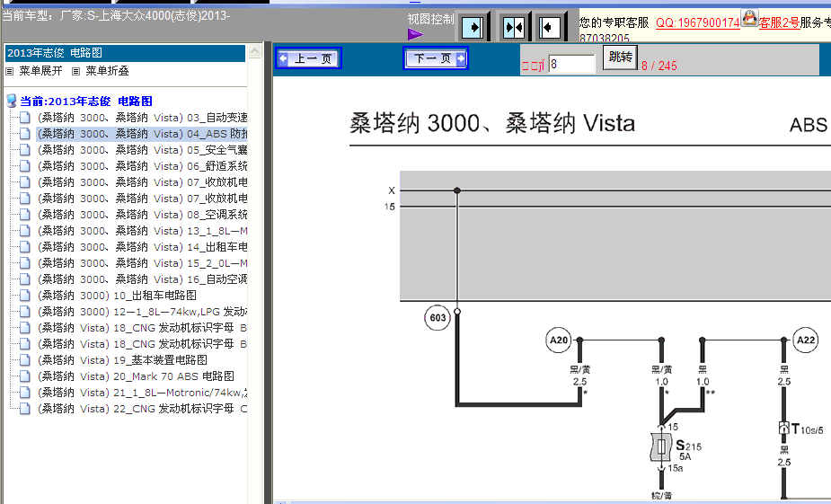The image size is (831, 504).
Task: Open tree item 04_ABS 防抱
Action: (142, 134)
